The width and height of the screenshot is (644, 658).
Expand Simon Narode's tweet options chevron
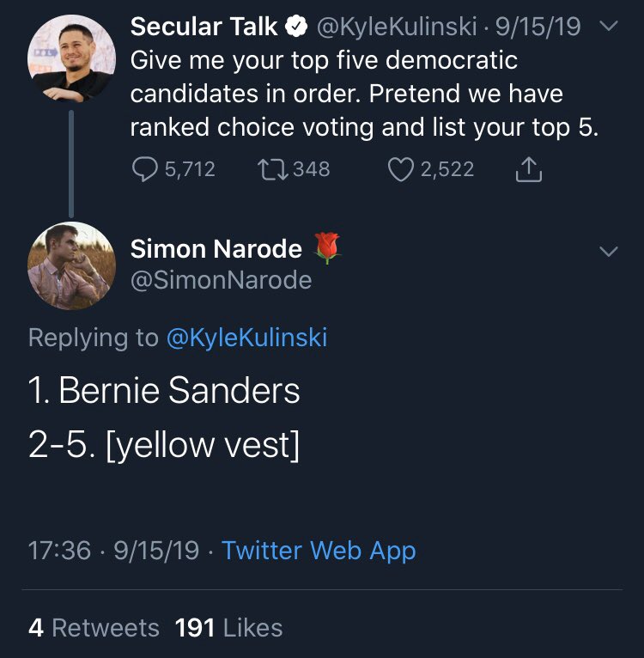[608, 252]
